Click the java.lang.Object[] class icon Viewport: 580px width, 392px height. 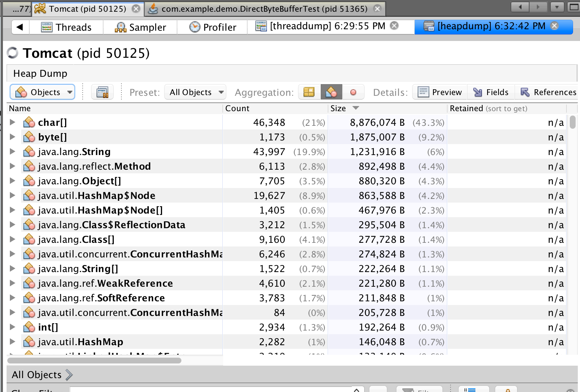[x=29, y=181]
